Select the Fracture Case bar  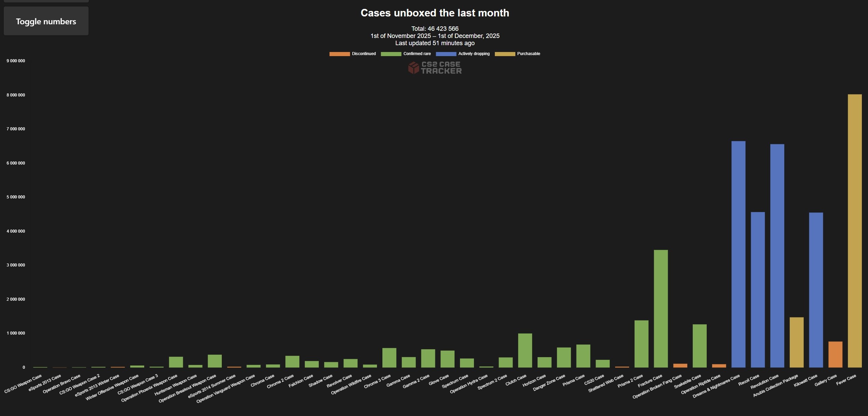pyautogui.click(x=661, y=309)
